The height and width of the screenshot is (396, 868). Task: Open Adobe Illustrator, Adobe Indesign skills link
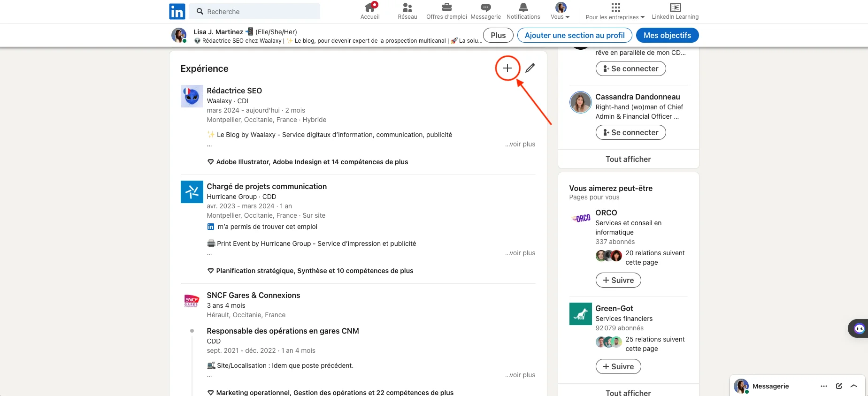click(x=308, y=162)
